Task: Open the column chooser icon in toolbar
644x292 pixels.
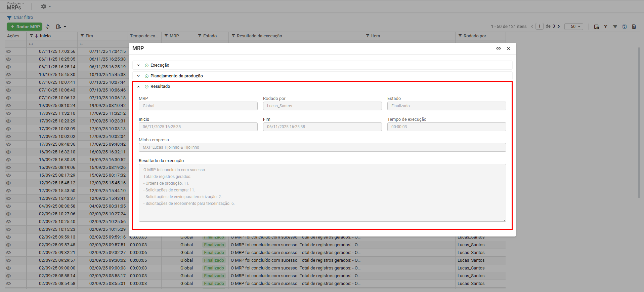Action: tap(596, 27)
